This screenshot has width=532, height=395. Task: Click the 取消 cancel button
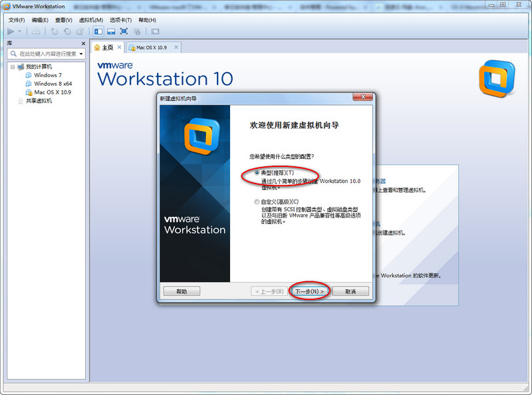tap(350, 291)
